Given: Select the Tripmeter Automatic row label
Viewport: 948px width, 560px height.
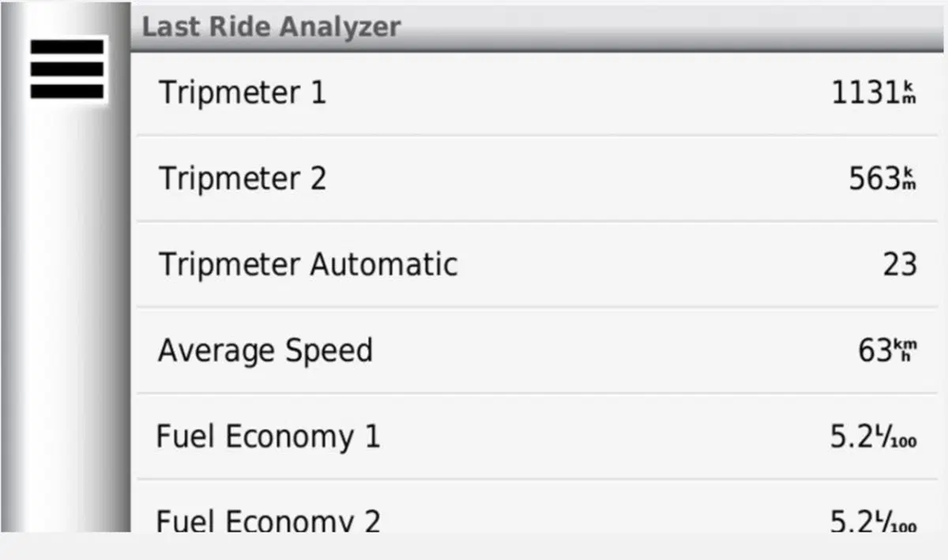Looking at the screenshot, I should (x=308, y=264).
